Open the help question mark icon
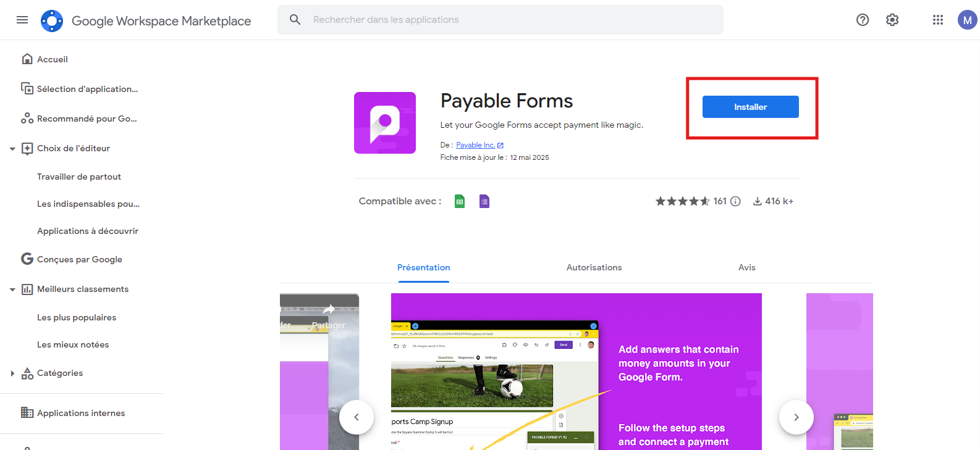 click(x=863, y=20)
